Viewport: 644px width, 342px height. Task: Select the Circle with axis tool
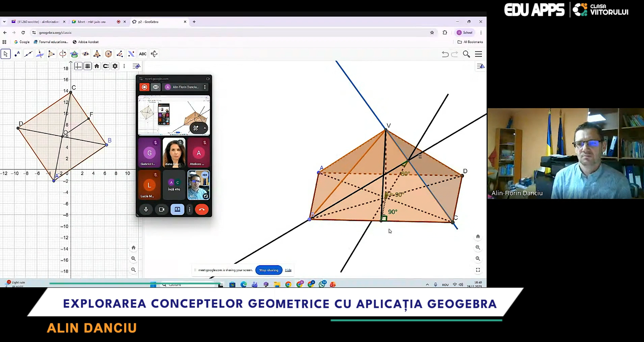point(63,54)
